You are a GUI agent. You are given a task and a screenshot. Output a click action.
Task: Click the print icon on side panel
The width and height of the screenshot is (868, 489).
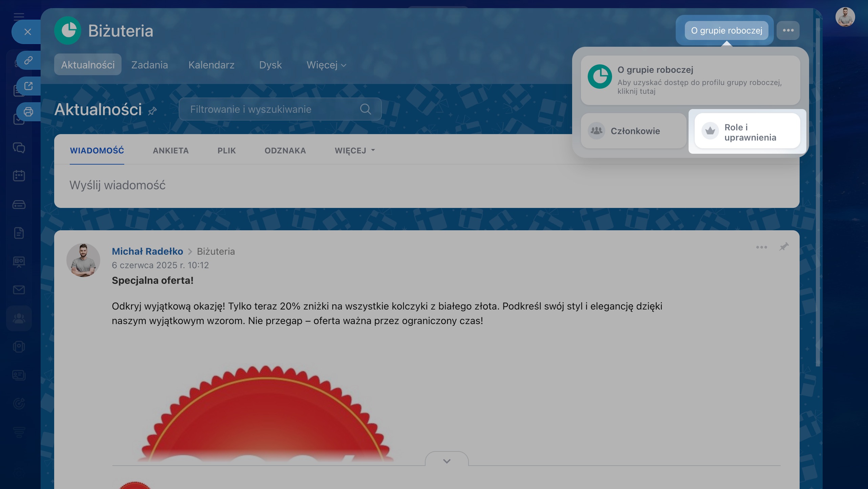click(28, 112)
